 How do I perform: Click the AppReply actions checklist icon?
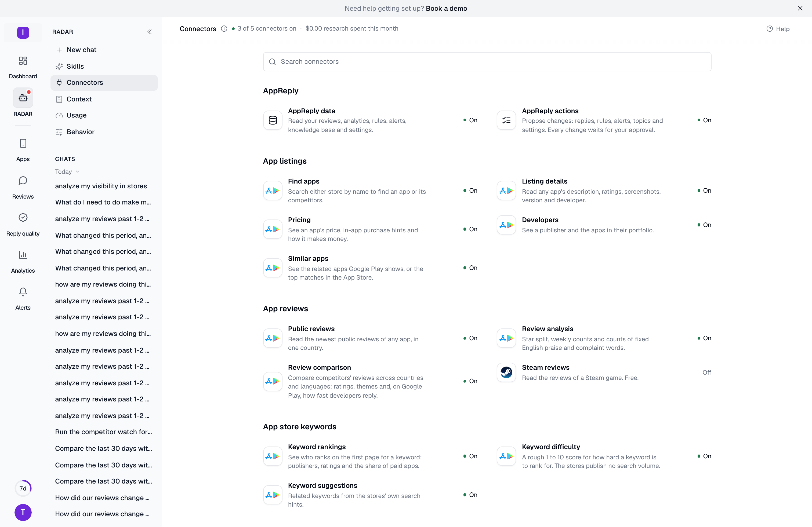(x=506, y=120)
